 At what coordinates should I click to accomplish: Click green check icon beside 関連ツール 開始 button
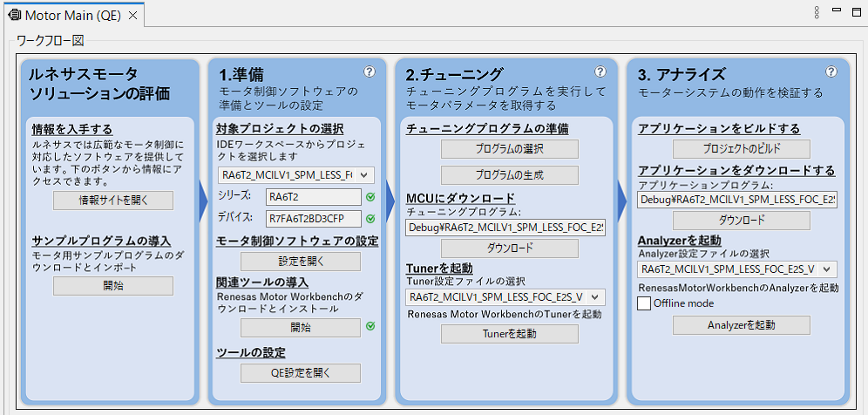tap(371, 326)
